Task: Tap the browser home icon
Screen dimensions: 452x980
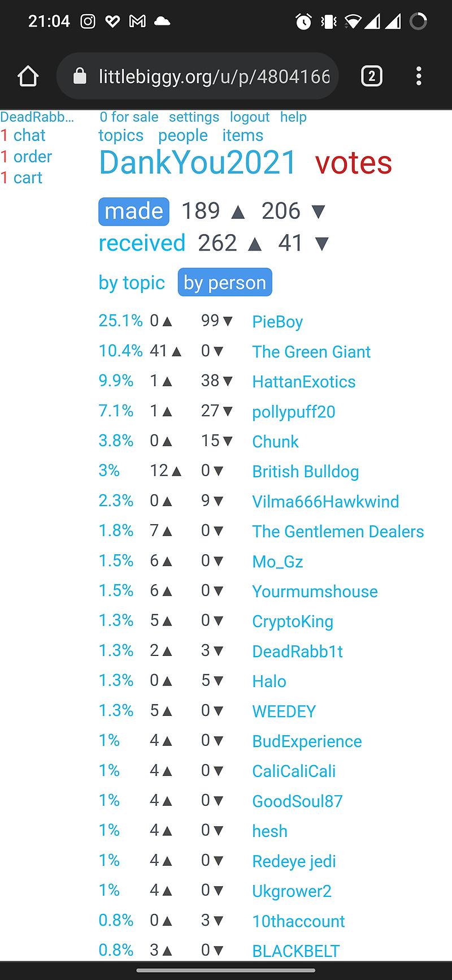Action: 28,76
